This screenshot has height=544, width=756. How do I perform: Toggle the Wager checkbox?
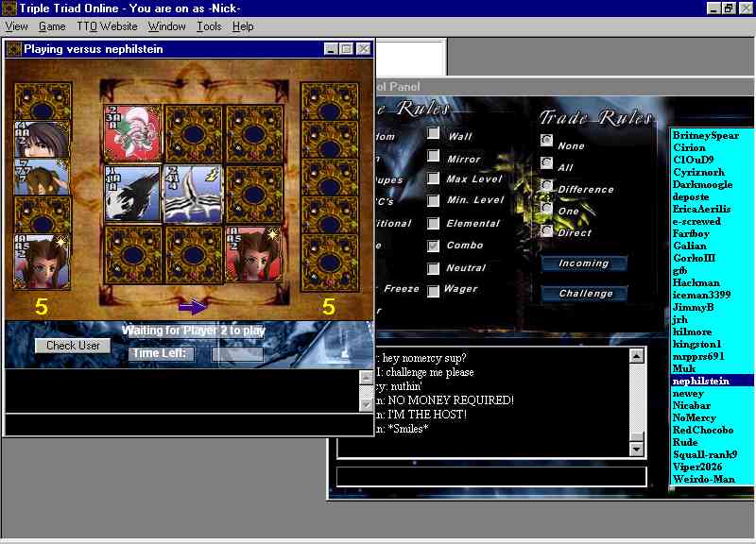(x=434, y=291)
